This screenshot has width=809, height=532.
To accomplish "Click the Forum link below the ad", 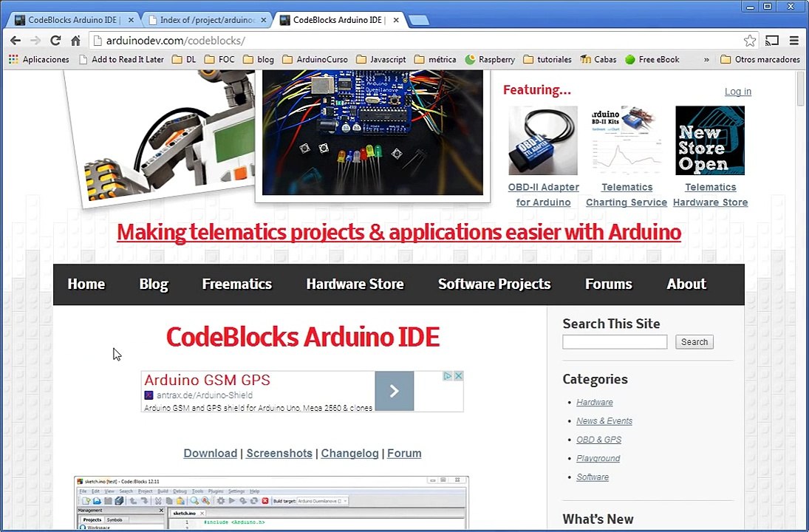I will pyautogui.click(x=405, y=453).
